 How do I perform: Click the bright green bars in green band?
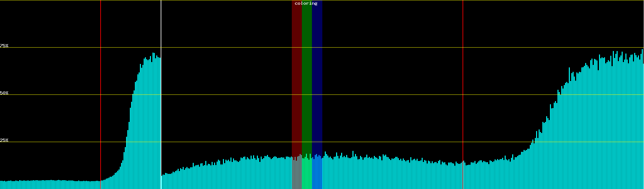[x=307, y=173]
